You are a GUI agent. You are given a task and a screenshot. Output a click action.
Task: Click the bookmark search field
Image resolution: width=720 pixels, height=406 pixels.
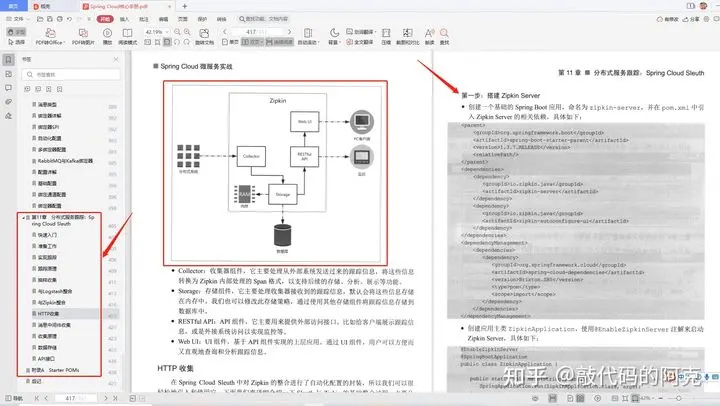pos(72,74)
